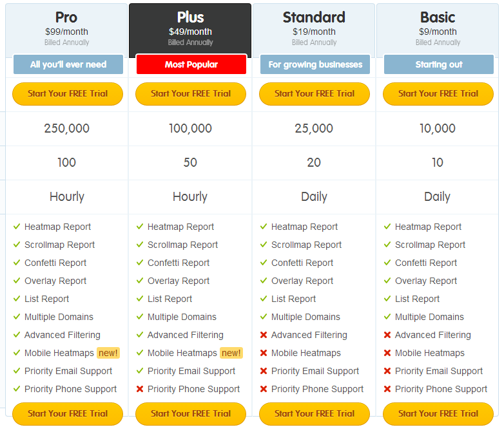Click the 'new!' badge in the Pro column
Screen dimensions: 504x434
point(108,353)
